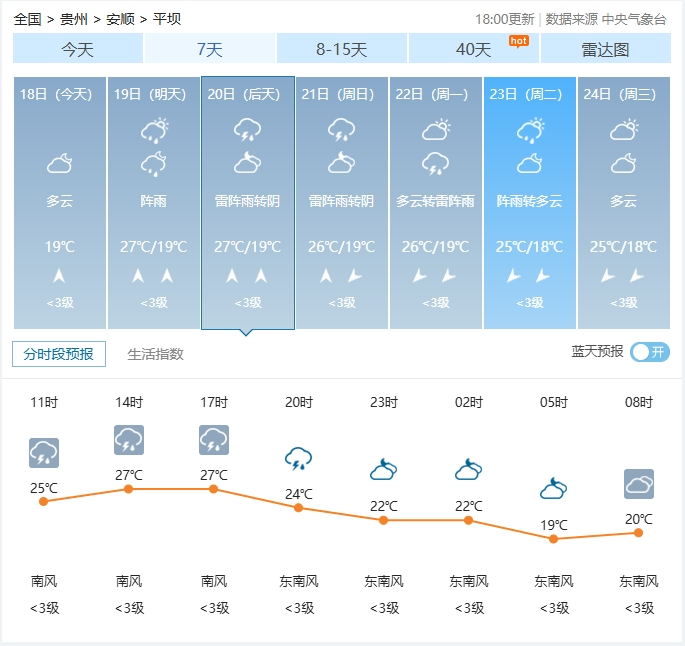Switch to the 今天 tab
The height and width of the screenshot is (646, 685).
pos(78,49)
